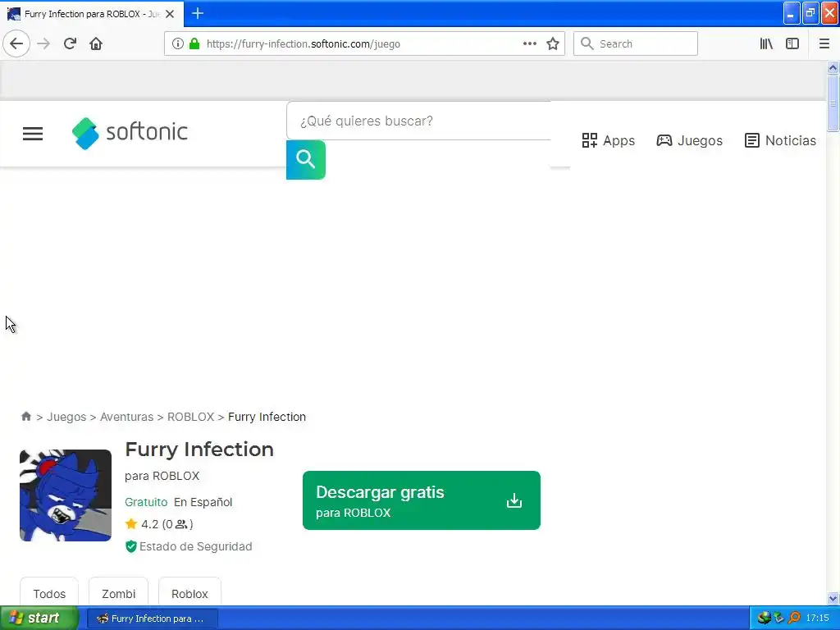
Task: Toggle the sidebar view icon
Action: click(792, 44)
